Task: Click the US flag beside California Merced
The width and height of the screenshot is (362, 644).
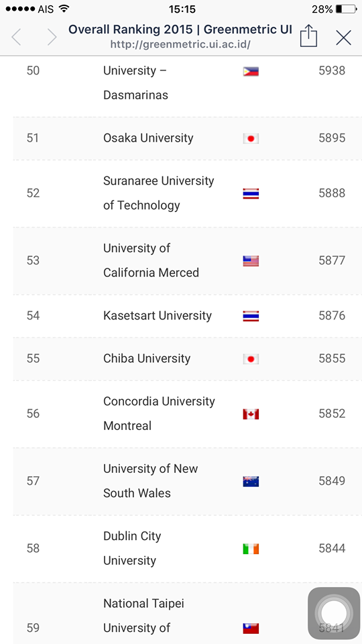Action: (251, 261)
